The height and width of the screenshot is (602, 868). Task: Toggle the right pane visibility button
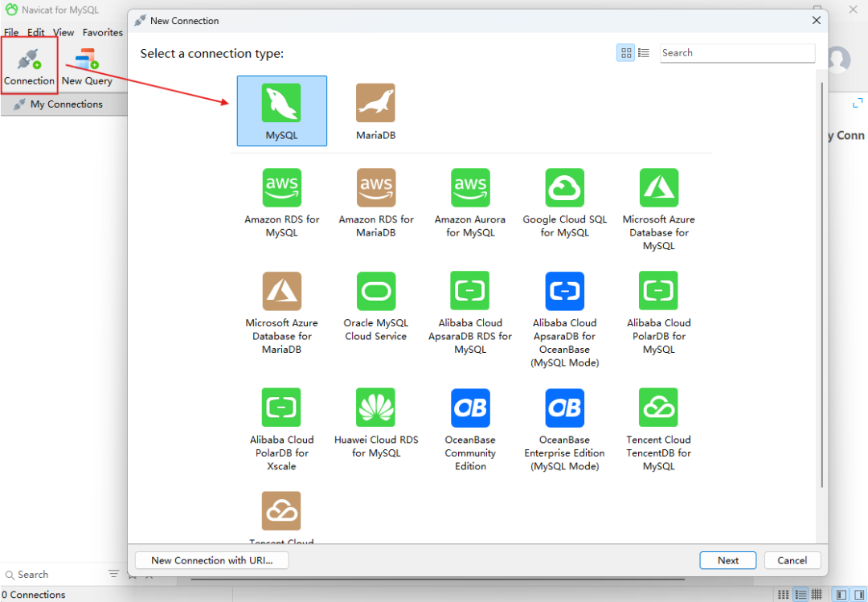pos(858,594)
